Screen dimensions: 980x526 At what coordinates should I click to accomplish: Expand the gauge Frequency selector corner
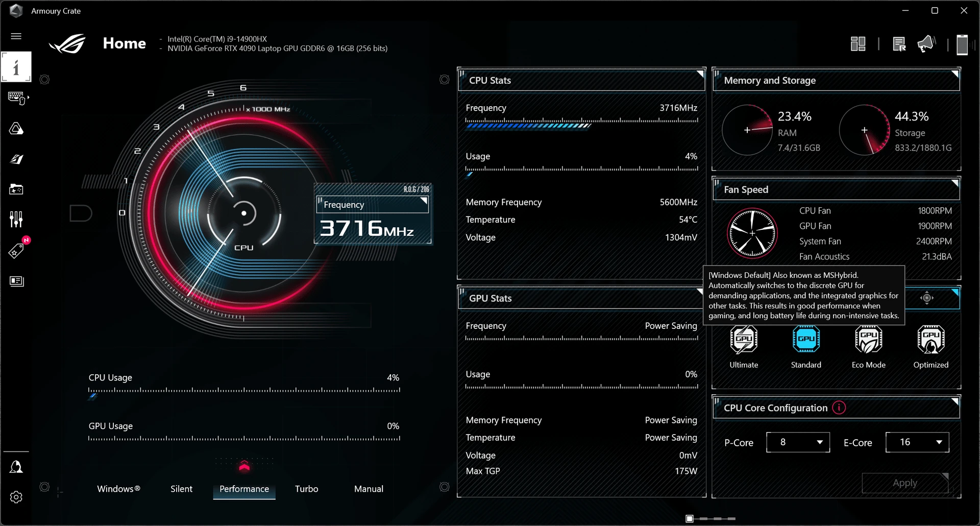point(424,201)
